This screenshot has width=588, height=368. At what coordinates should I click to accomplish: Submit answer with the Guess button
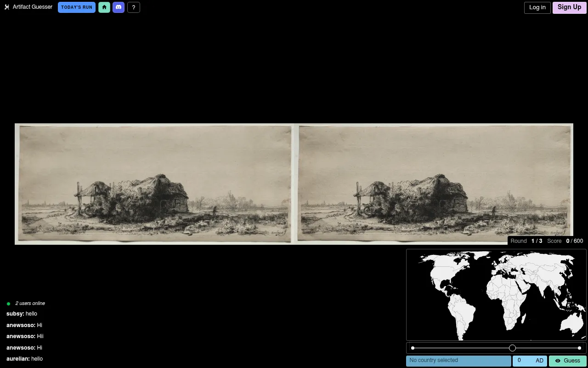coord(568,361)
